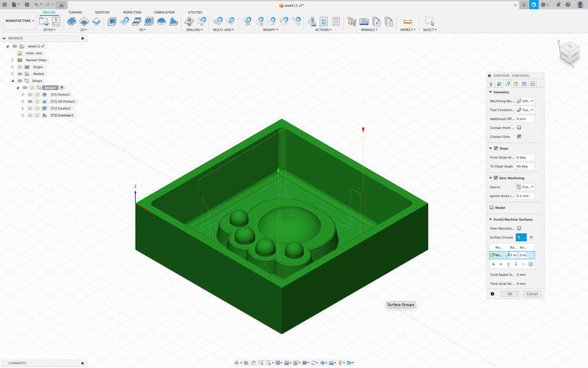Click the Undo arrow

tap(36, 5)
